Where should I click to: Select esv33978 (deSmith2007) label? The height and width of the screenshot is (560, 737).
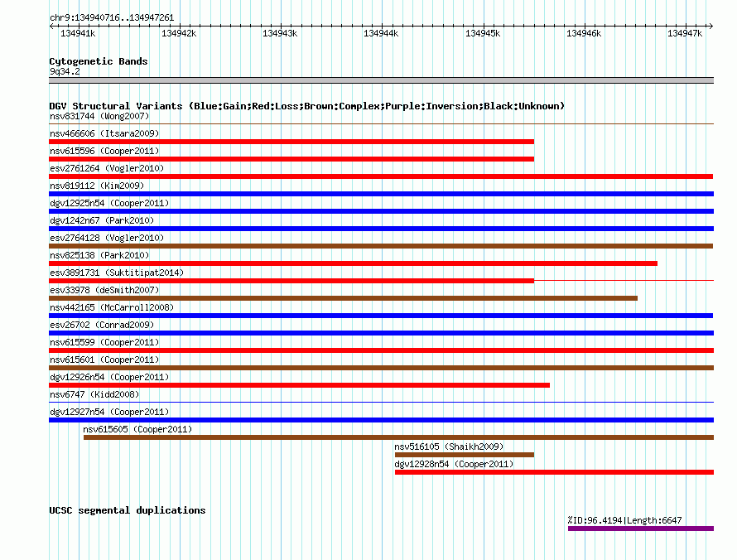[x=104, y=290]
